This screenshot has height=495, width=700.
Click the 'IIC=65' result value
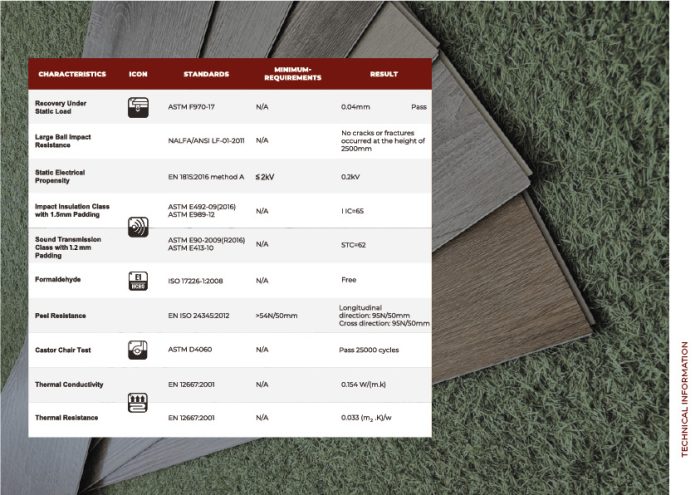(352, 211)
